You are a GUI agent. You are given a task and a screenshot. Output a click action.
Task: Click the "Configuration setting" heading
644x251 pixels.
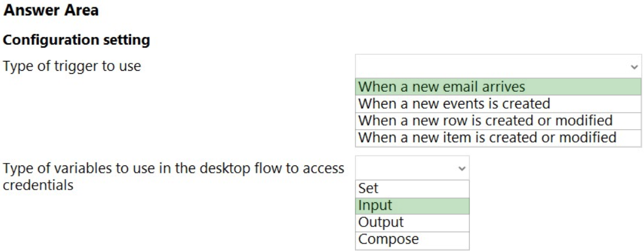tap(77, 41)
